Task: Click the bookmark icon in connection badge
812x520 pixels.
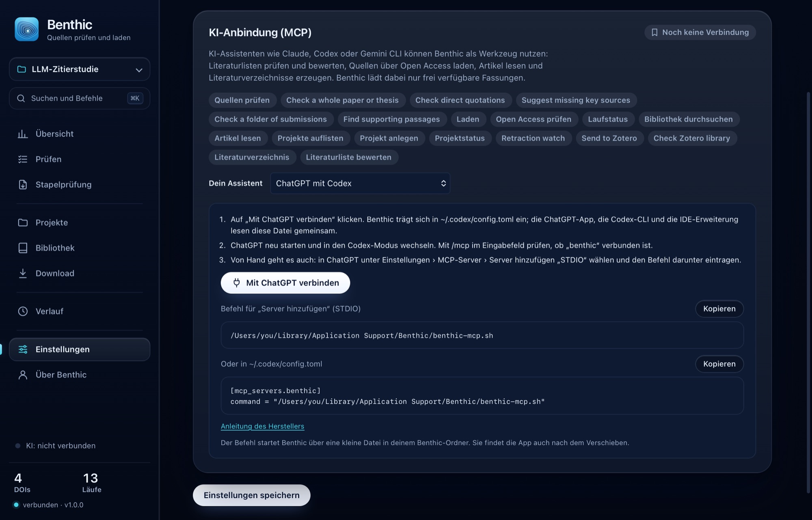Action: point(654,32)
